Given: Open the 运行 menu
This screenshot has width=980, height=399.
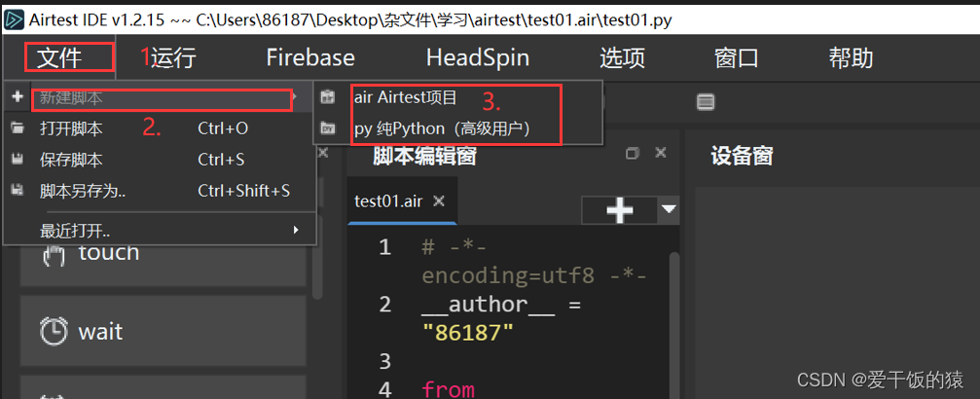Looking at the screenshot, I should click(x=174, y=57).
